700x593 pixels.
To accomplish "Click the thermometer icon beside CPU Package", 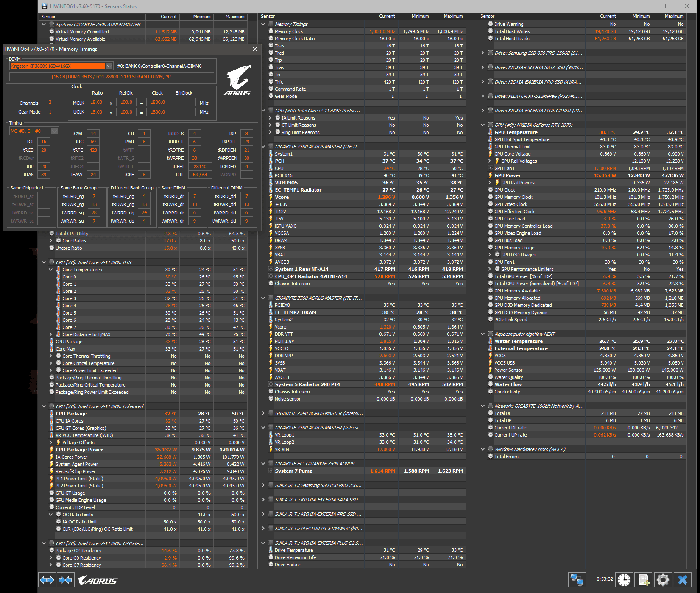I will [51, 414].
